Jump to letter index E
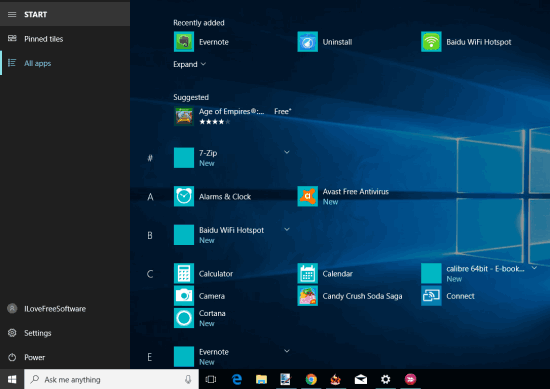Screen dimensions: 550x389 149,357
